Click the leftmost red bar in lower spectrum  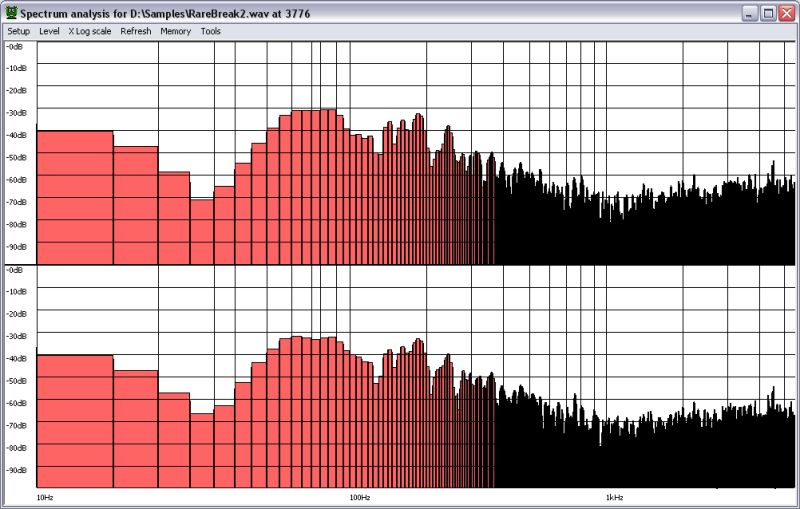point(75,420)
